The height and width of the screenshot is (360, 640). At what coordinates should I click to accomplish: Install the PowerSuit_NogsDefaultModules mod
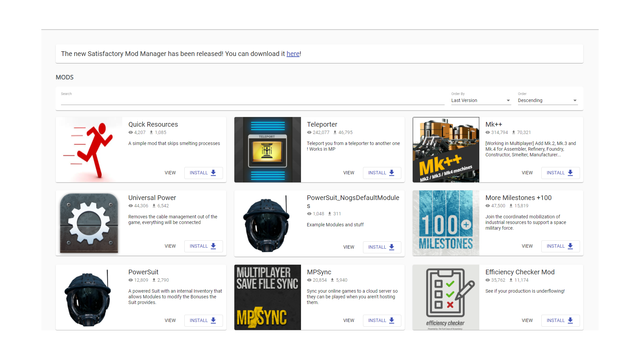(x=381, y=247)
